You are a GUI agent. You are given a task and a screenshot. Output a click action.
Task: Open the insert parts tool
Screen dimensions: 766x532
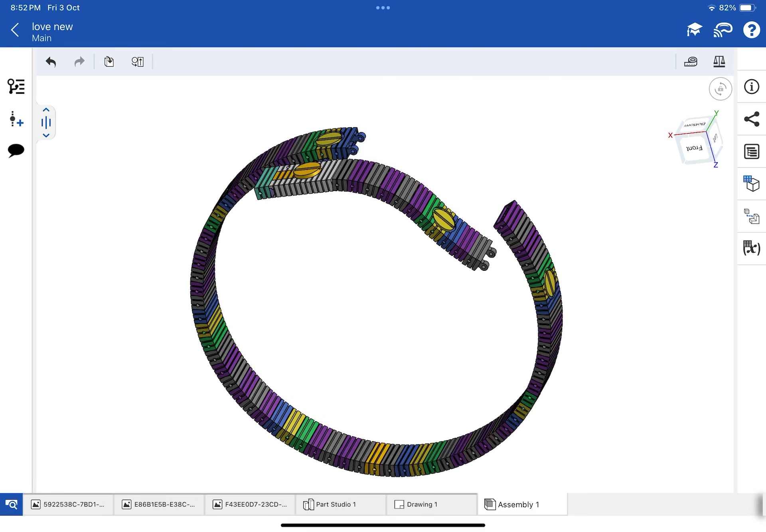109,62
